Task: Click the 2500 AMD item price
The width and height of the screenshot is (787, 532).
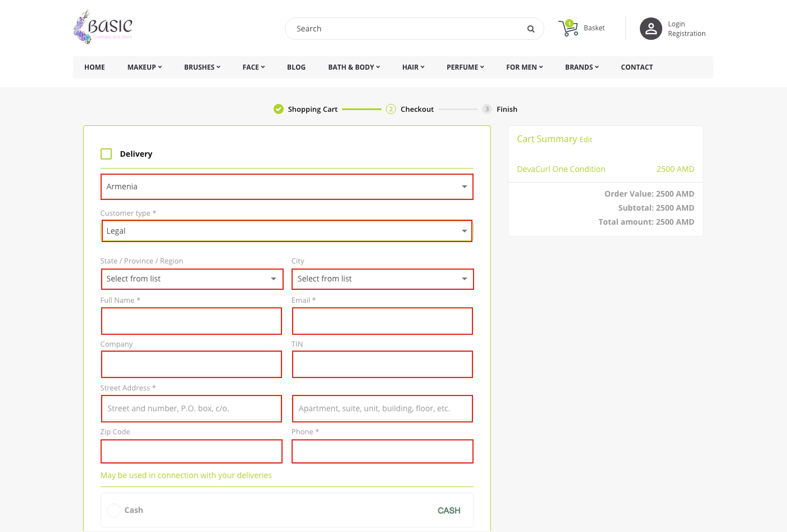Action: (675, 169)
